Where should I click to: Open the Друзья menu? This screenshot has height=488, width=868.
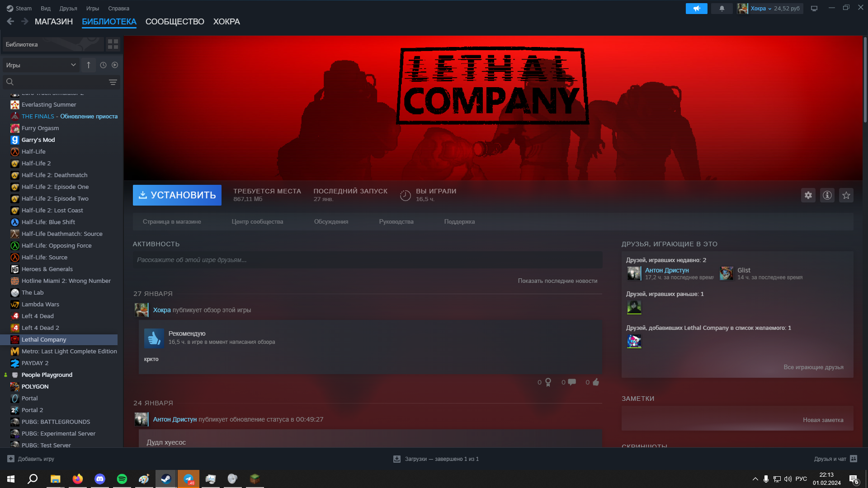(x=68, y=9)
